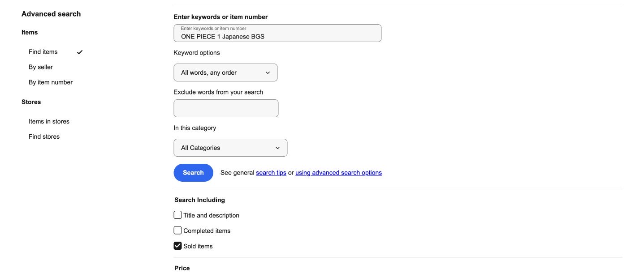The image size is (644, 273).
Task: Open the Find stores page
Action: click(x=44, y=136)
